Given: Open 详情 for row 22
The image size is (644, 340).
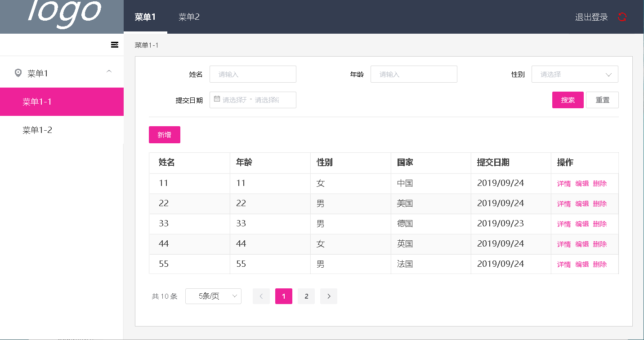Looking at the screenshot, I should tap(564, 203).
